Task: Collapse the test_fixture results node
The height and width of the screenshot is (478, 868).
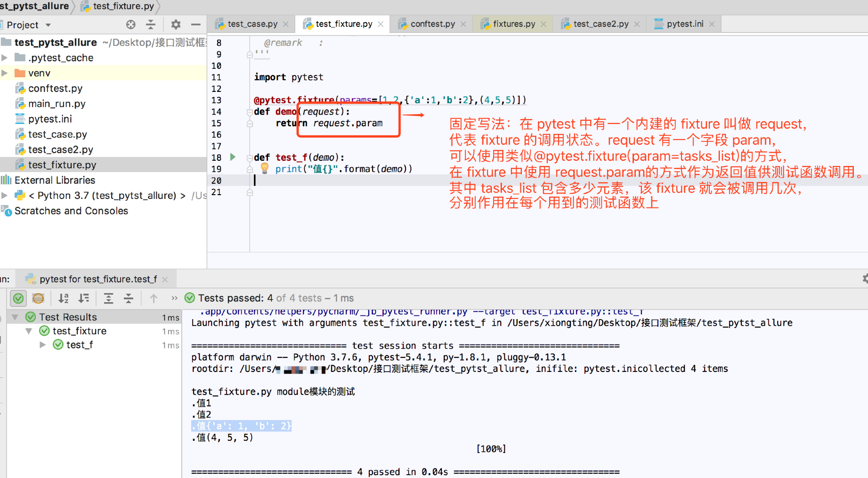Action: pos(29,331)
